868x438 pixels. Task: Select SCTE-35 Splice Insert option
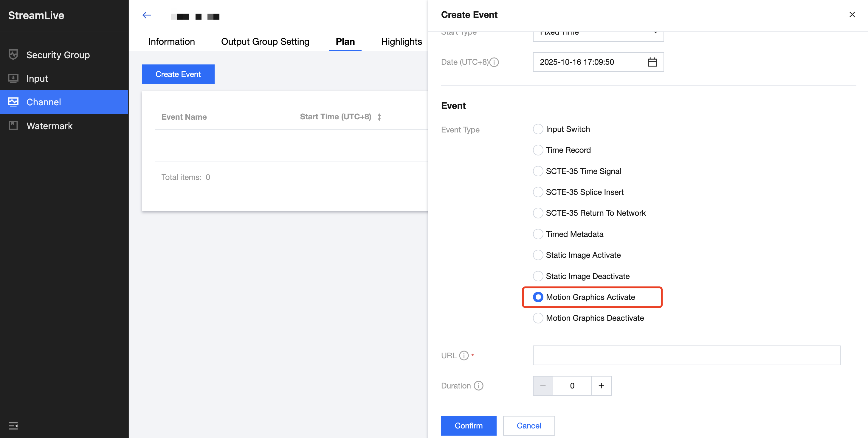538,192
